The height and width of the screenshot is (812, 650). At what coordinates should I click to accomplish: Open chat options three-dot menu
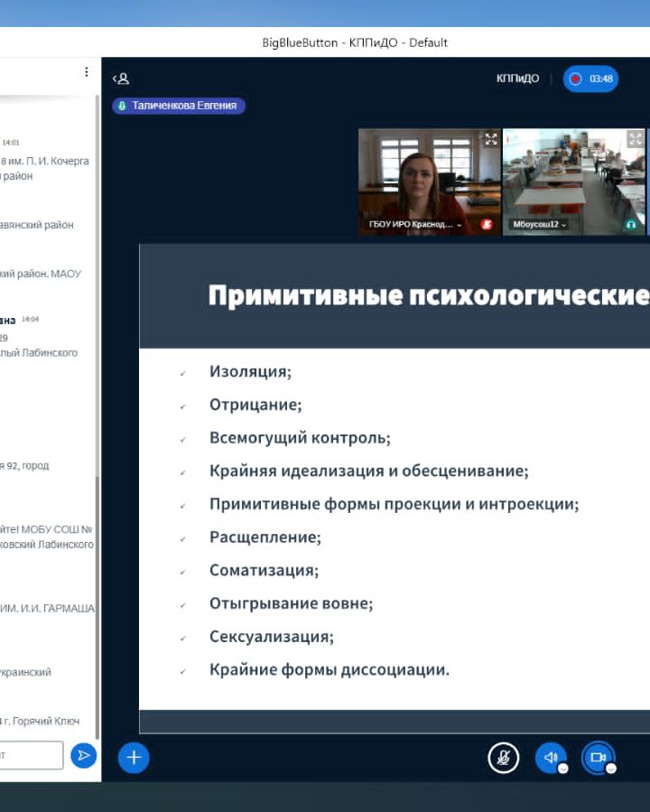click(87, 72)
